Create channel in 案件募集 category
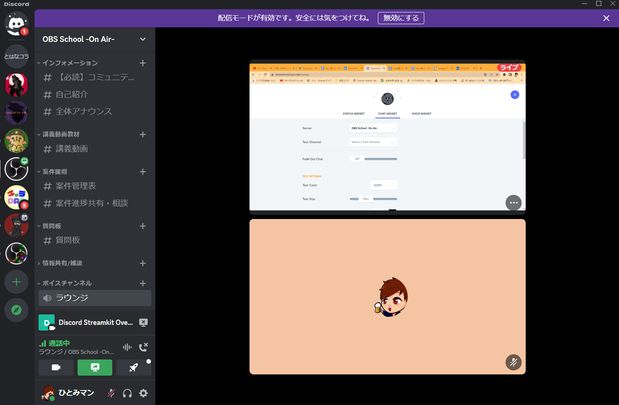This screenshot has width=619, height=405. tap(143, 171)
